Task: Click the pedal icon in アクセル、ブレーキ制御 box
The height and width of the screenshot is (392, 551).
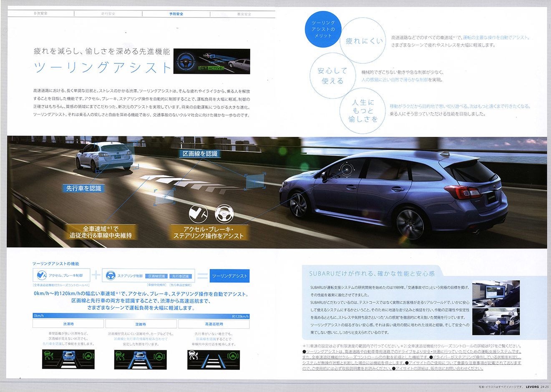Action: [42, 275]
